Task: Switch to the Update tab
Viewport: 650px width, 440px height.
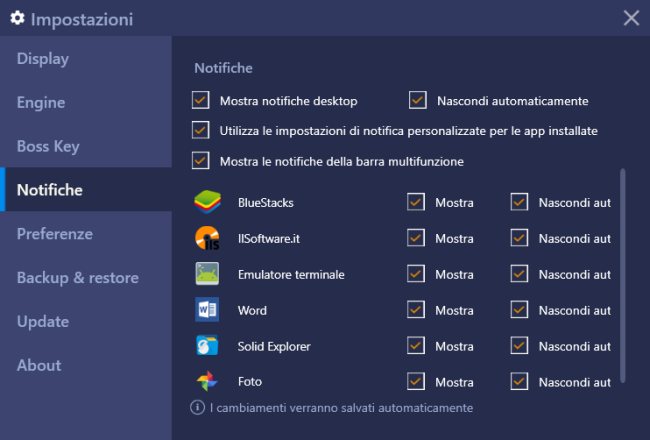Action: pos(86,322)
